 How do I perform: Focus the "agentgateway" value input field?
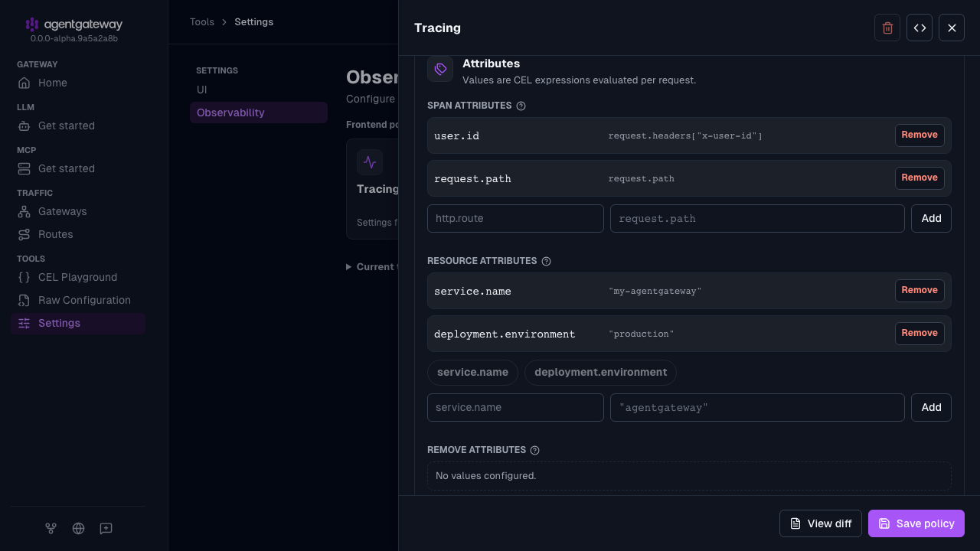(757, 407)
